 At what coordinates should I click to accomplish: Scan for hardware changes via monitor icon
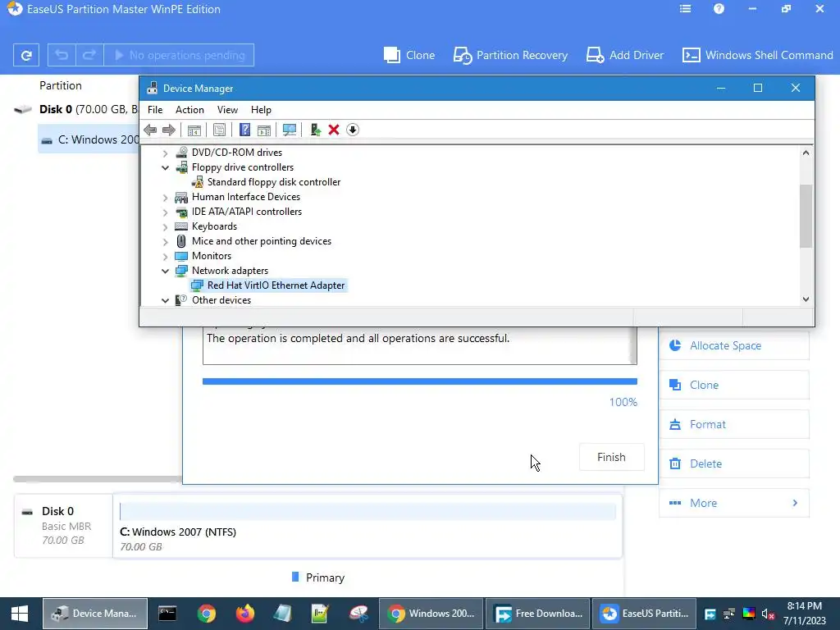pyautogui.click(x=290, y=130)
